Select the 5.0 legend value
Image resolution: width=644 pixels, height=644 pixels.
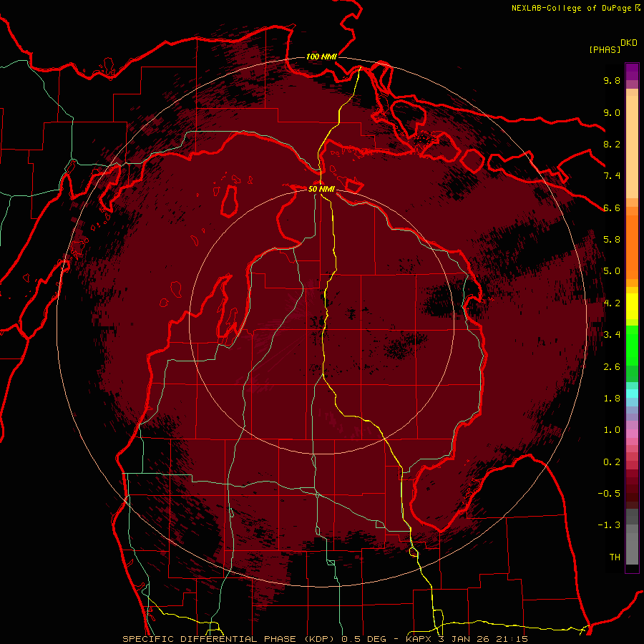(612, 271)
